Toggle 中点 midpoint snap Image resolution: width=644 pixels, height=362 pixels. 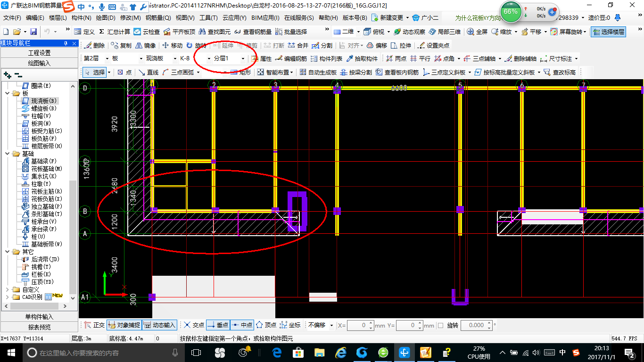pos(242,325)
